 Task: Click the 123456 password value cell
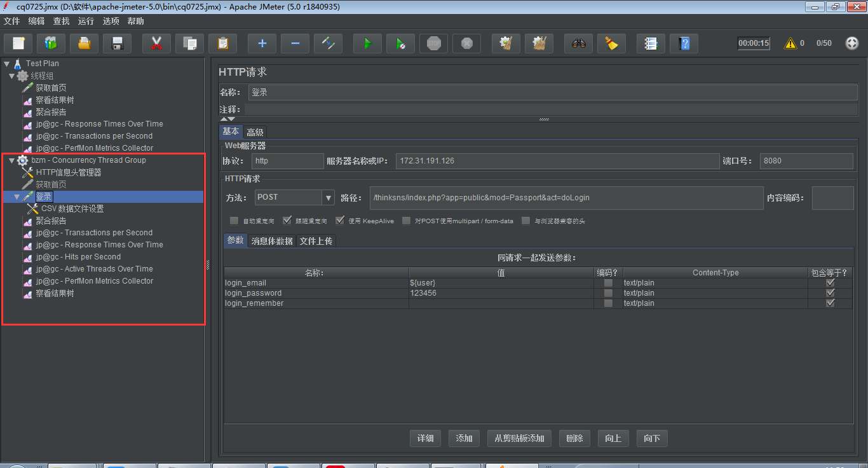click(x=501, y=293)
